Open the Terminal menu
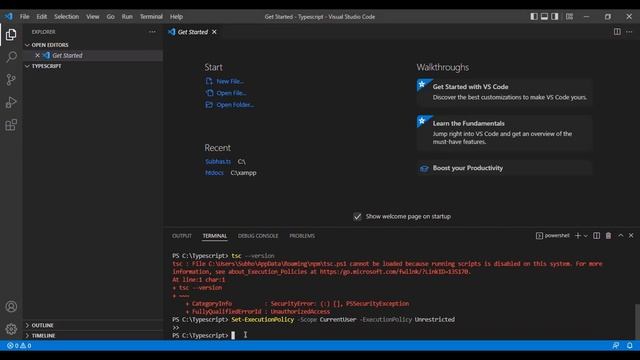 (151, 17)
